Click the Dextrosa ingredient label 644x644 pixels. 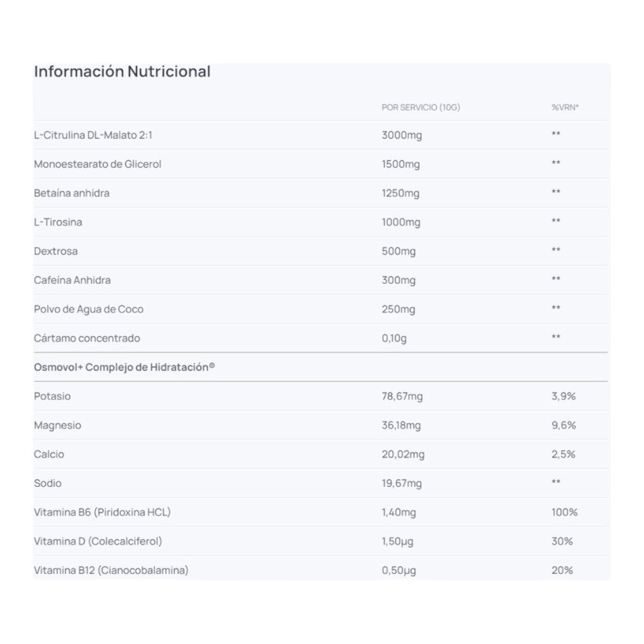tap(55, 251)
